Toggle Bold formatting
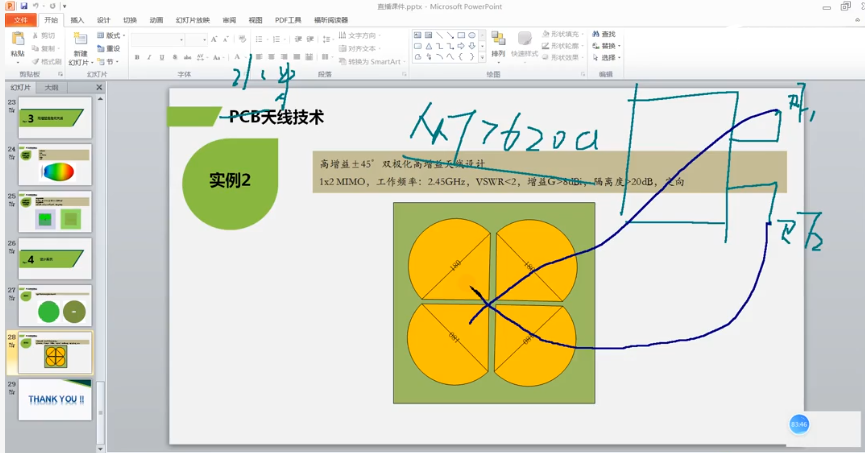This screenshot has height=453, width=865. tap(137, 57)
